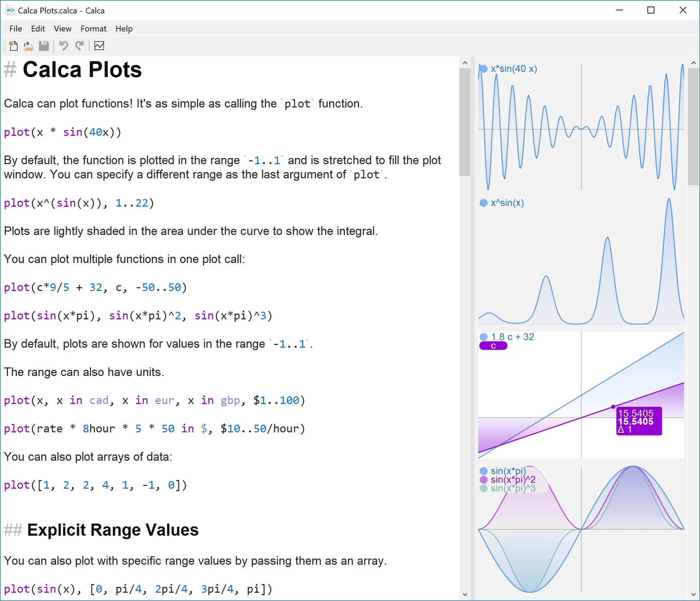The width and height of the screenshot is (700, 601).
Task: Click 'The range can also have units.'
Action: click(x=84, y=372)
